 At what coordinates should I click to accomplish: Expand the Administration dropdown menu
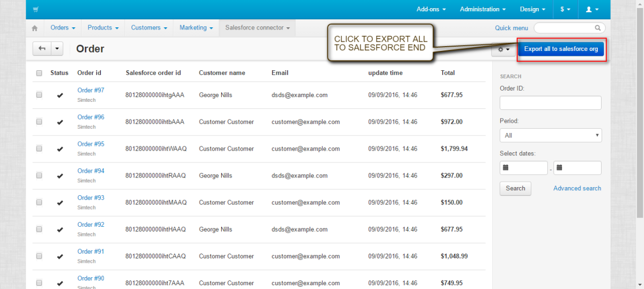point(483,9)
